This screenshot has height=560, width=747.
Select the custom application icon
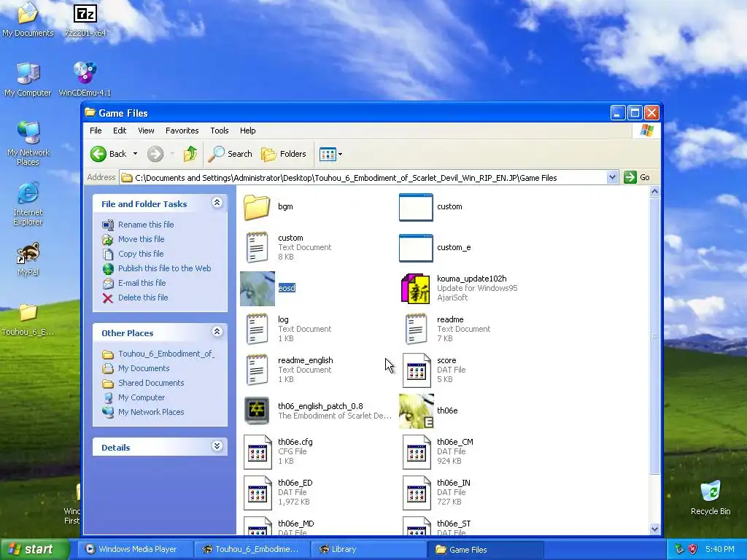(x=416, y=207)
